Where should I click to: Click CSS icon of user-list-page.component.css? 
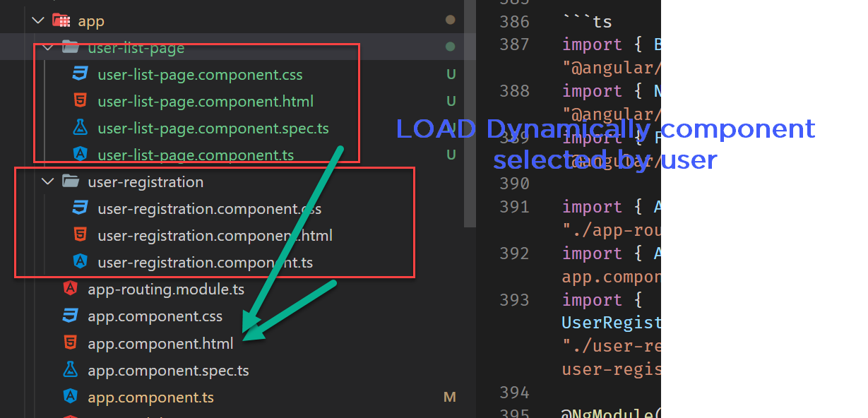point(80,75)
